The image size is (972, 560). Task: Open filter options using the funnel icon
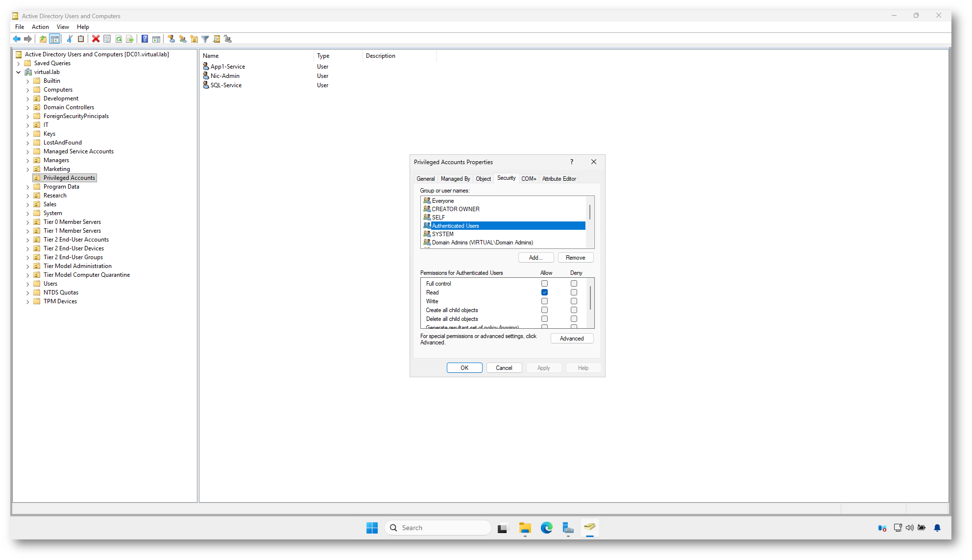[x=205, y=39]
